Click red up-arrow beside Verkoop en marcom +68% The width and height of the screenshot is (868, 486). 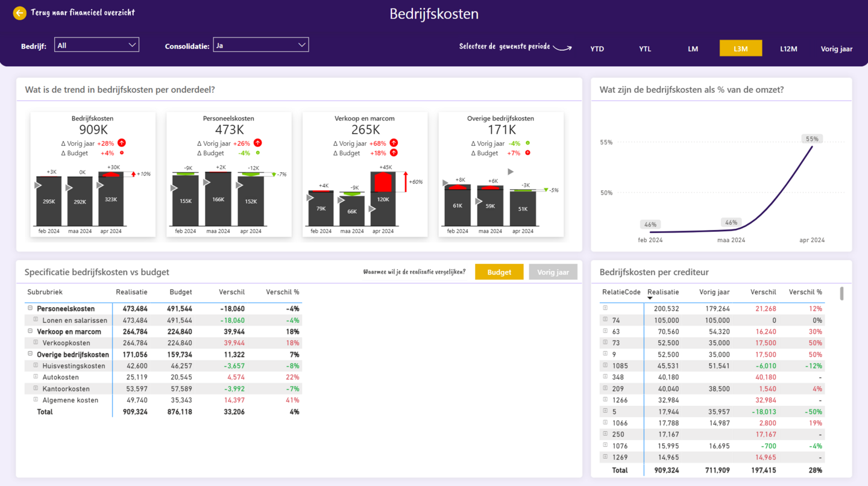394,143
